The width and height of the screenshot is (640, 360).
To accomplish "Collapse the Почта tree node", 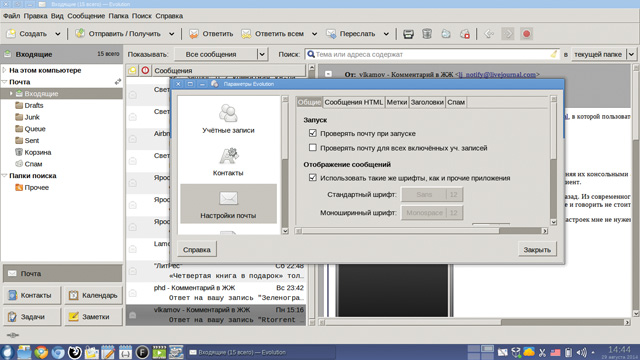I will click(4, 82).
